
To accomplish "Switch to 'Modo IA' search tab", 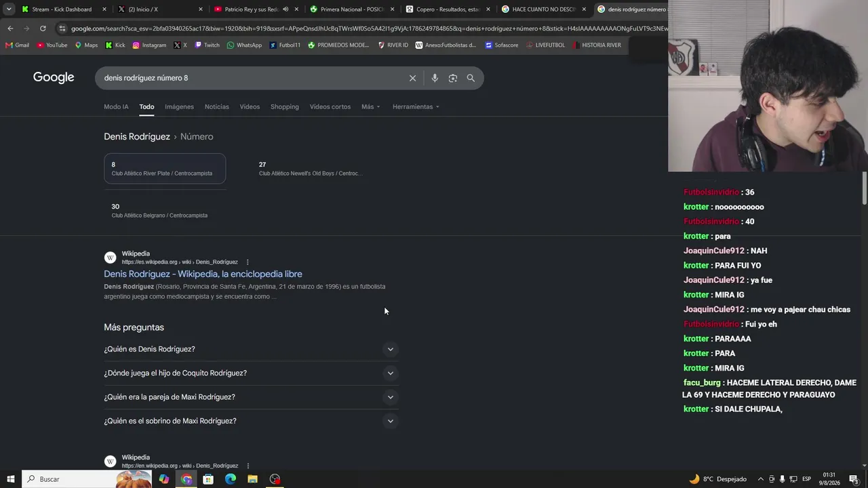I will coord(116,106).
